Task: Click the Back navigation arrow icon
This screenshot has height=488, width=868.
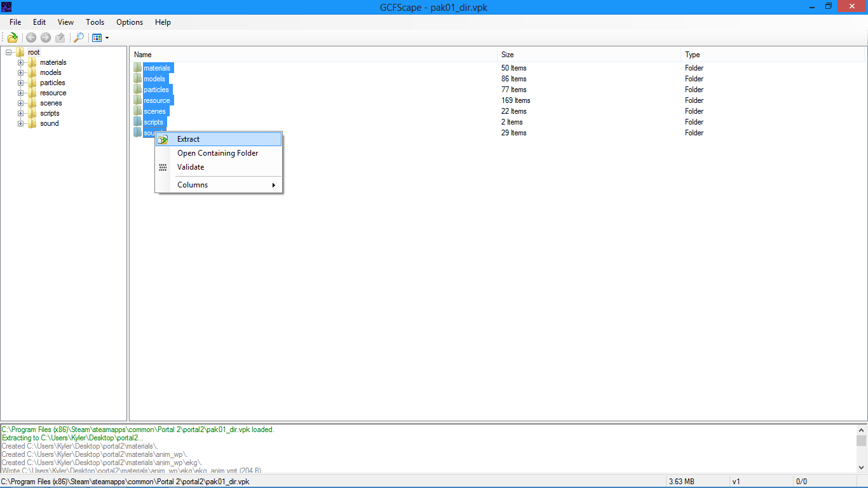Action: (x=31, y=37)
